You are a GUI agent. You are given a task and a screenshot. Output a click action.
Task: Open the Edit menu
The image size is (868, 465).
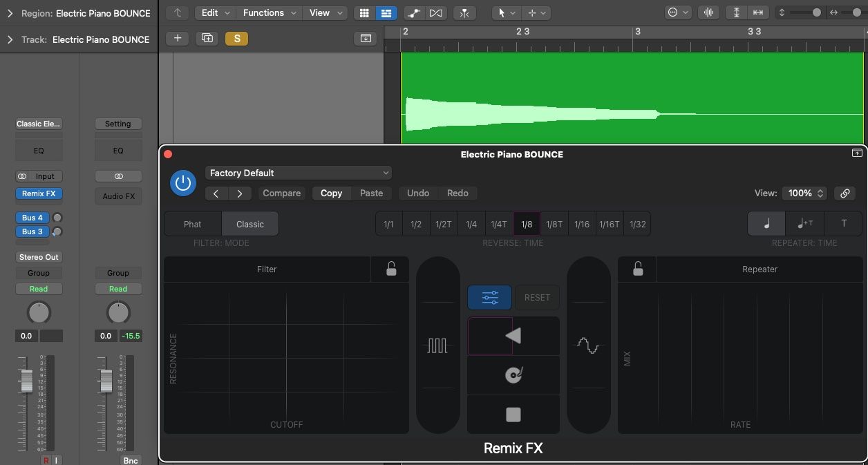click(214, 12)
